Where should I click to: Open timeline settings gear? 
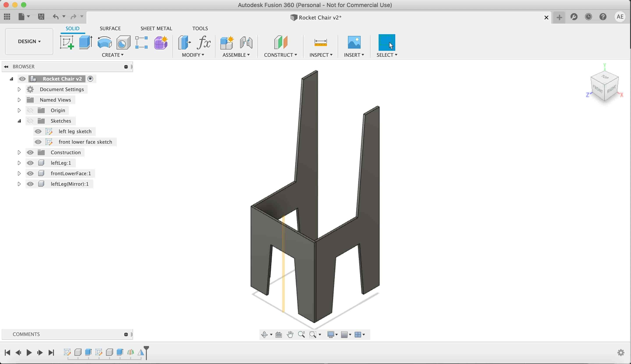(x=621, y=353)
